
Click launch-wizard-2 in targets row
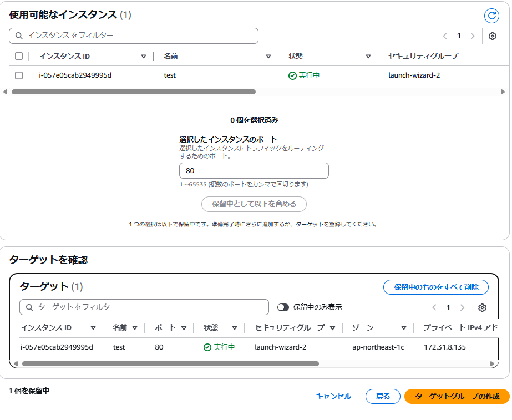tap(281, 347)
